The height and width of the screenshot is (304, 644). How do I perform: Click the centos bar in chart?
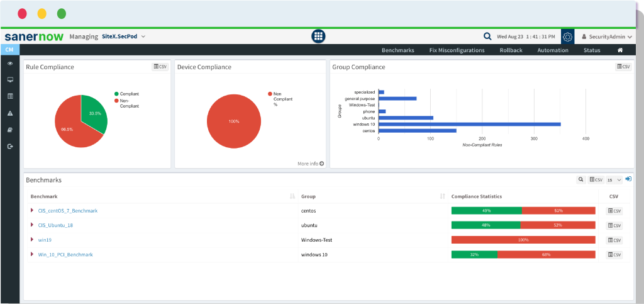tap(418, 131)
